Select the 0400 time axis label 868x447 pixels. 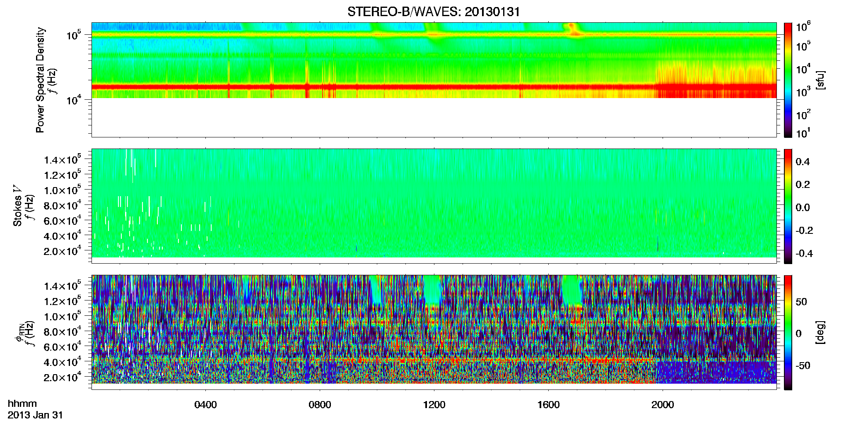point(205,405)
